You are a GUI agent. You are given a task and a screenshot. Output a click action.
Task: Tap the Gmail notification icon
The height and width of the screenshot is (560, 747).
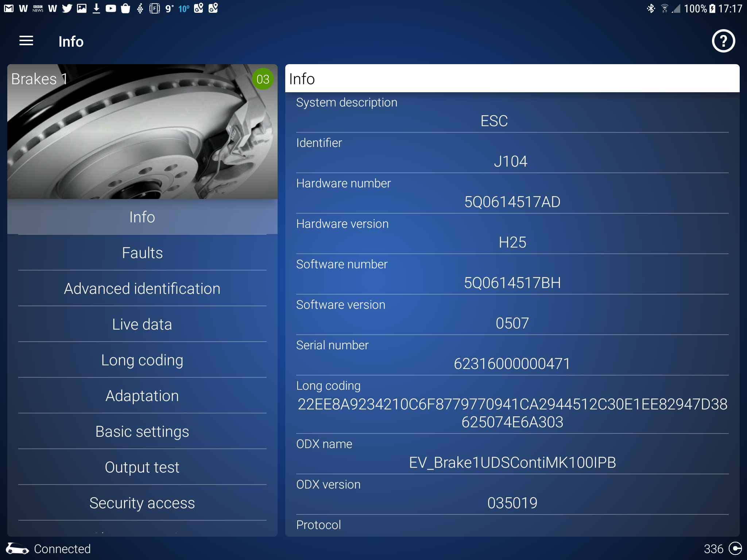(9, 8)
